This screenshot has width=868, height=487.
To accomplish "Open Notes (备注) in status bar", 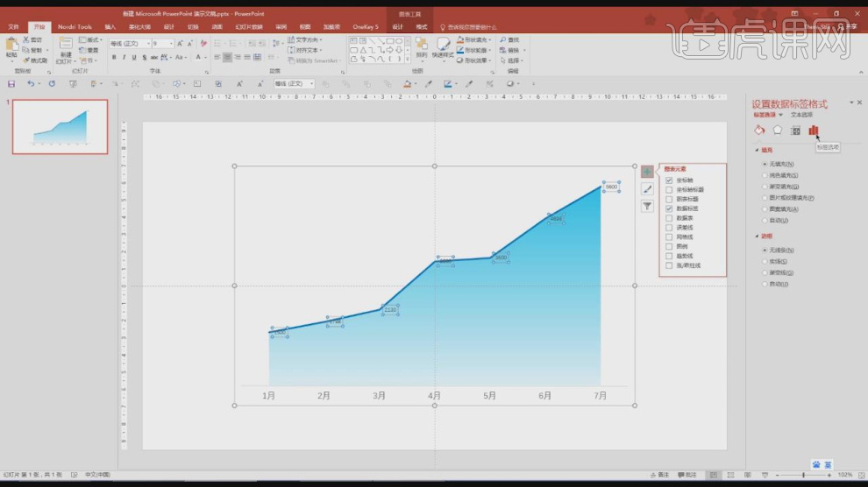I will pos(659,475).
